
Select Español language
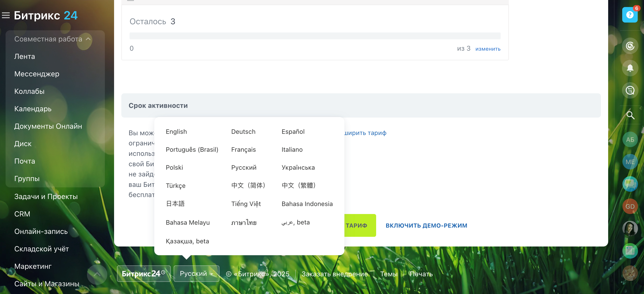tap(293, 132)
